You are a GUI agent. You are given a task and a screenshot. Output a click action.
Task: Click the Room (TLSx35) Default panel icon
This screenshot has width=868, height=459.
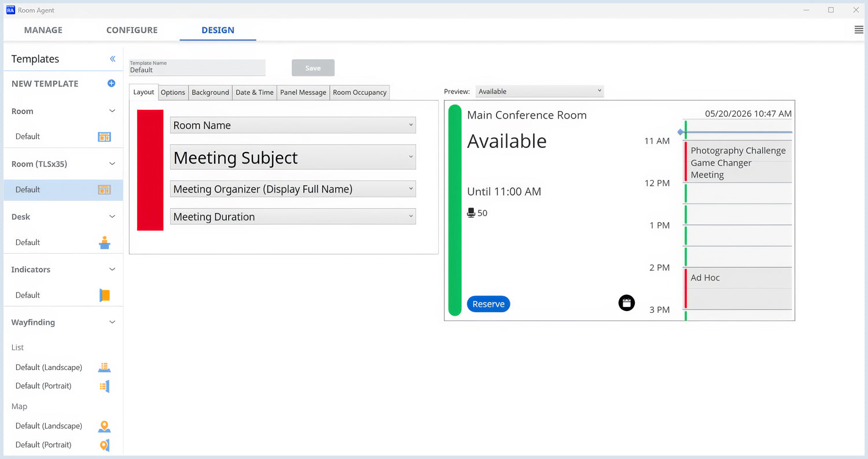point(104,190)
